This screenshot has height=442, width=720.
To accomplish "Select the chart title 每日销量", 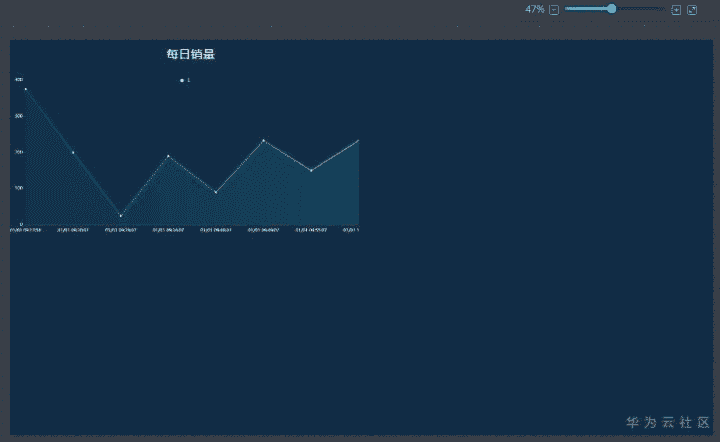I will tap(190, 54).
